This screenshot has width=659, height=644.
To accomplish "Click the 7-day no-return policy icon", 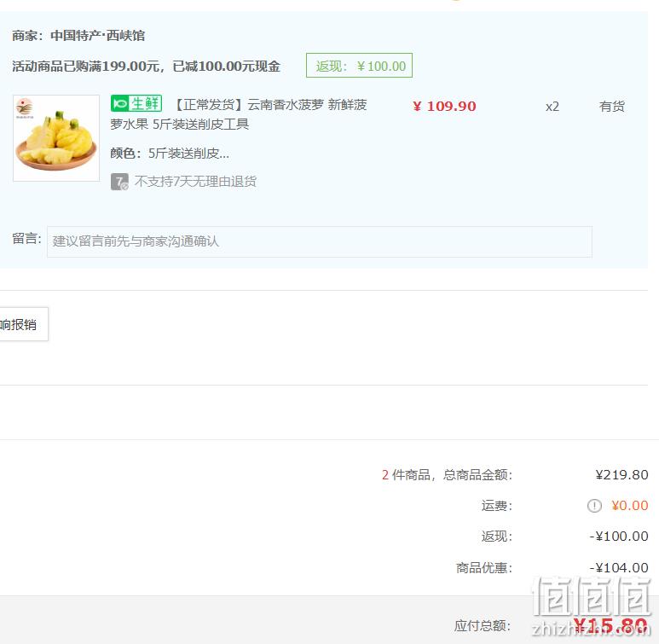I will tap(119, 182).
